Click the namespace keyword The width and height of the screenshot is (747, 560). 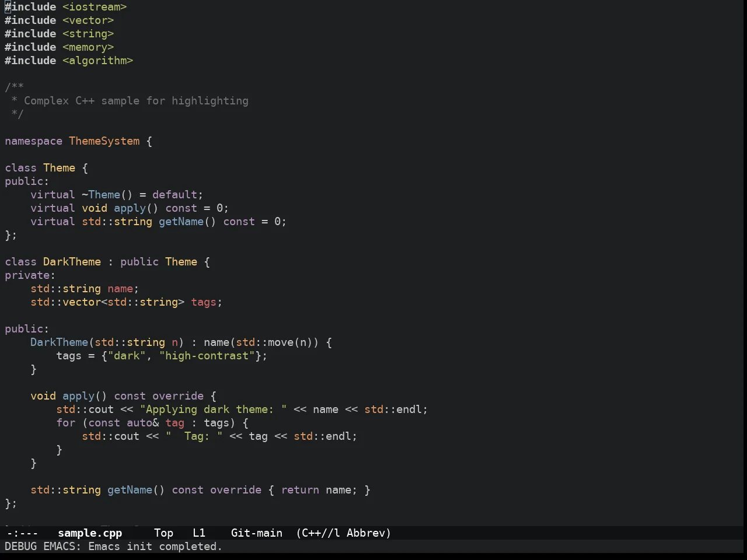click(33, 141)
